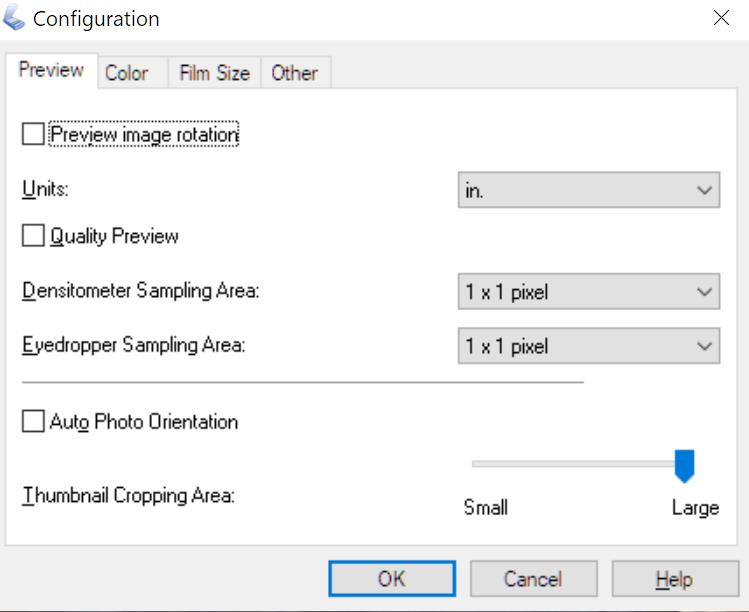Viewport: 749px width, 612px height.
Task: Open Help for this dialog
Action: pyautogui.click(x=674, y=579)
